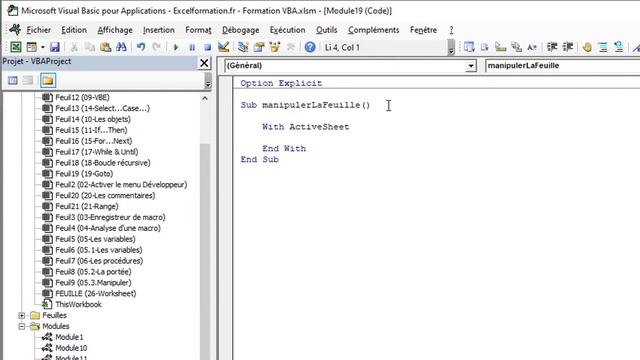This screenshot has height=360, width=640.
Task: Toggle Design Mode icon
Action: (223, 47)
